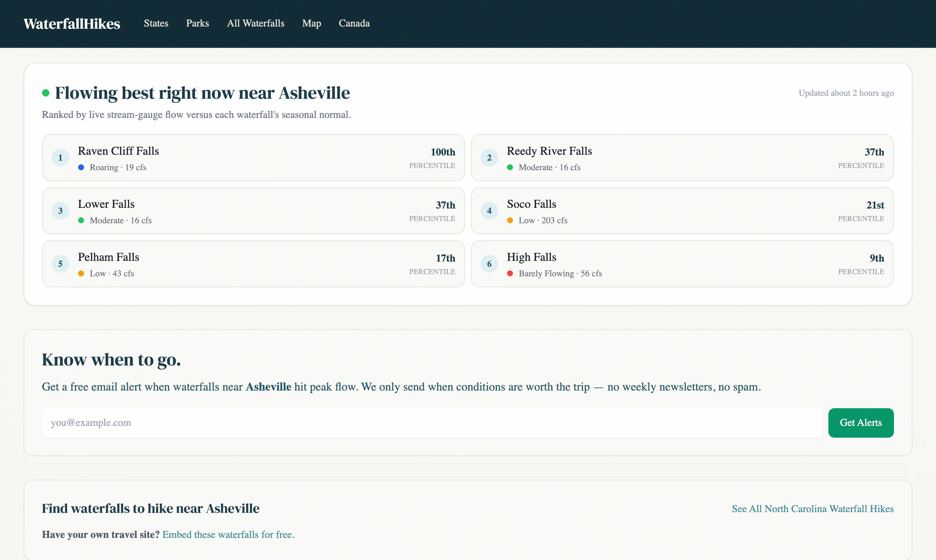Click the red Barely Flowing dot

tap(510, 273)
